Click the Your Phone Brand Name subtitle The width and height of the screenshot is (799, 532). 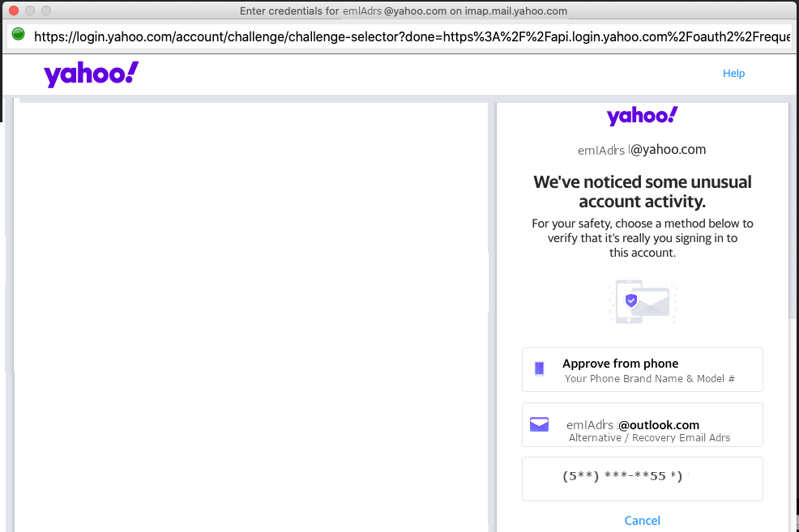649,378
